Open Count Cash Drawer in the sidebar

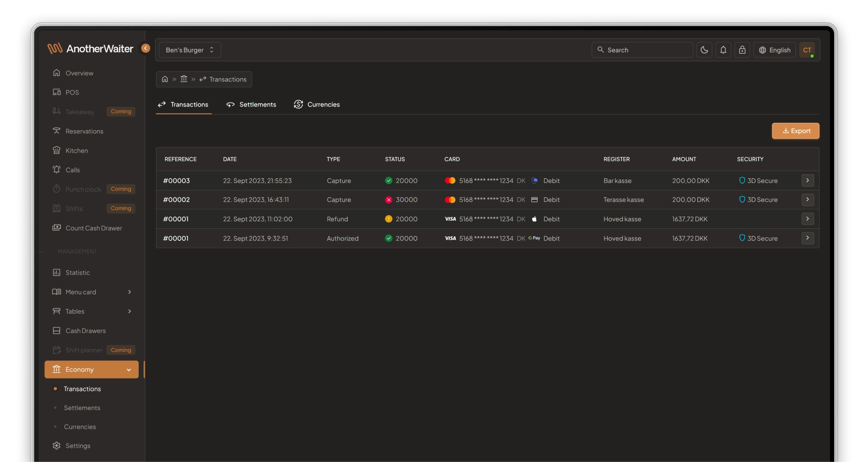click(92, 228)
